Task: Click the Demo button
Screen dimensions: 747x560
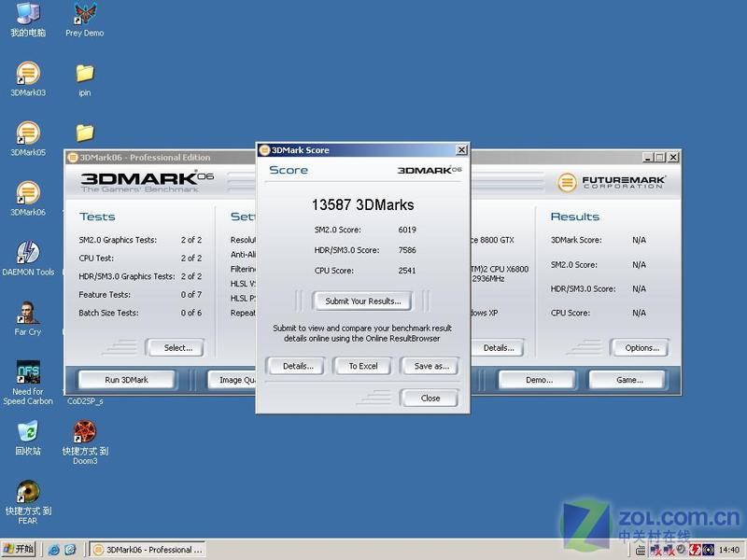Action: (539, 380)
